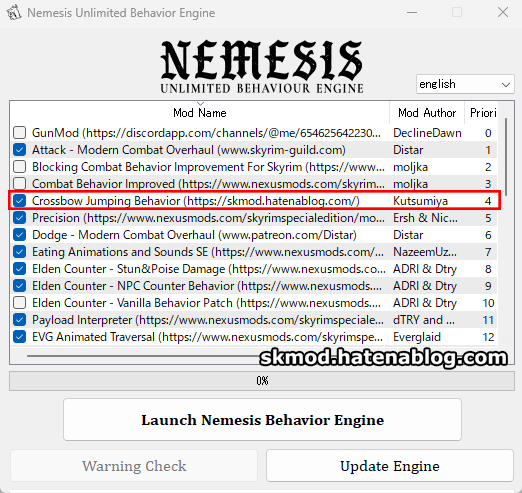Click author DeclineDawn cell
Viewport: 522px width, 493px height.
(x=427, y=133)
